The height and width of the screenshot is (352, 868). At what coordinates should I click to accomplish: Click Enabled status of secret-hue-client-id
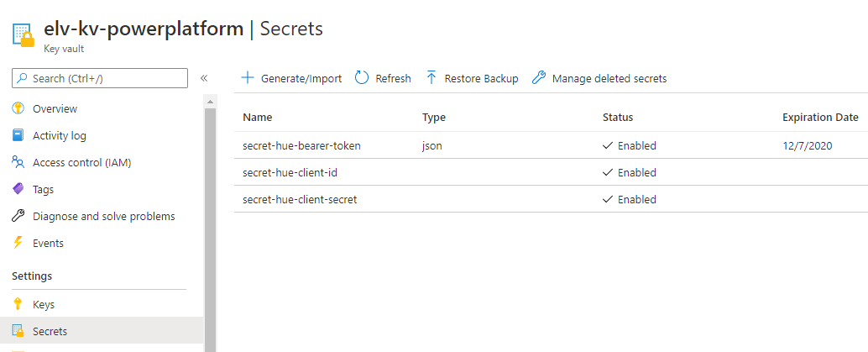pyautogui.click(x=630, y=172)
